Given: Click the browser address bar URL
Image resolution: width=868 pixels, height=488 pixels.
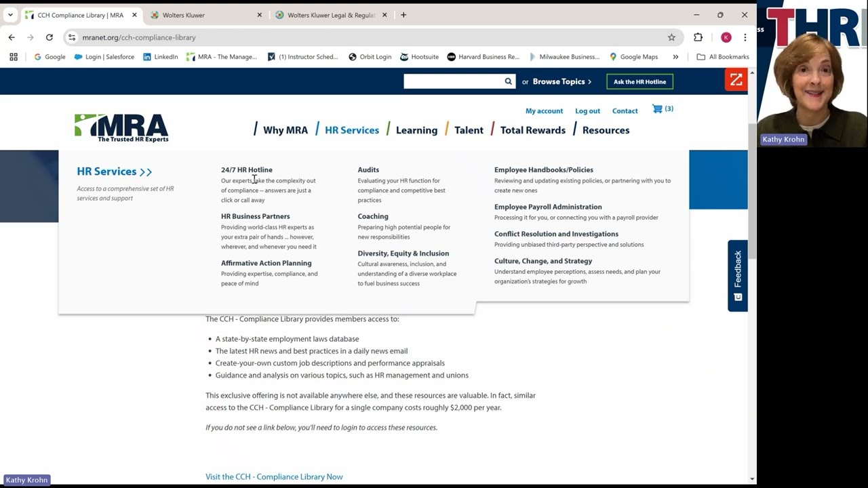Looking at the screenshot, I should [139, 37].
